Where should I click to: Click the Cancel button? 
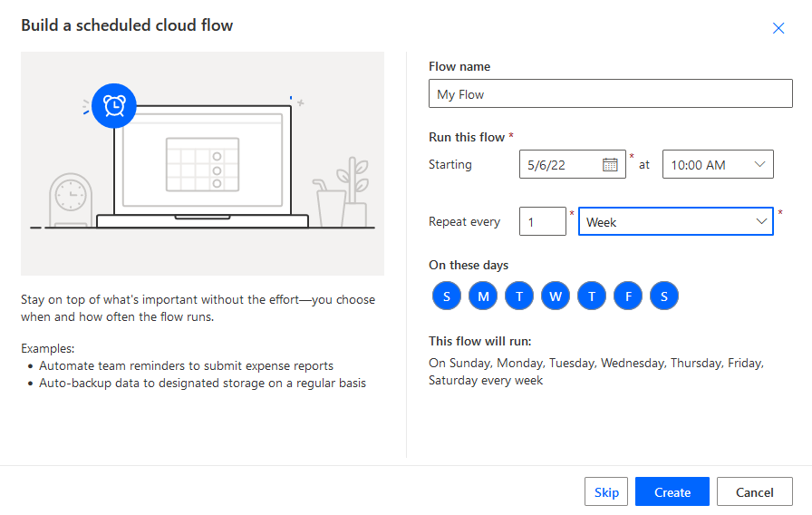coord(755,491)
